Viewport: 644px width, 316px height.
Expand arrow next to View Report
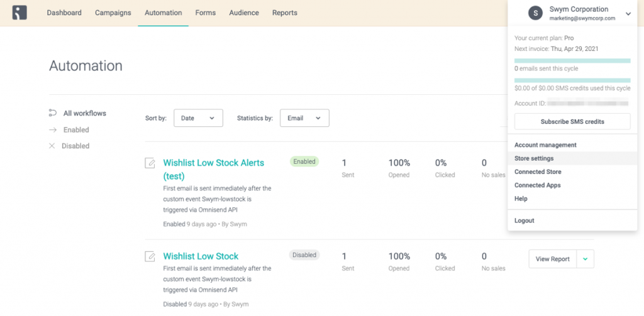coord(586,259)
